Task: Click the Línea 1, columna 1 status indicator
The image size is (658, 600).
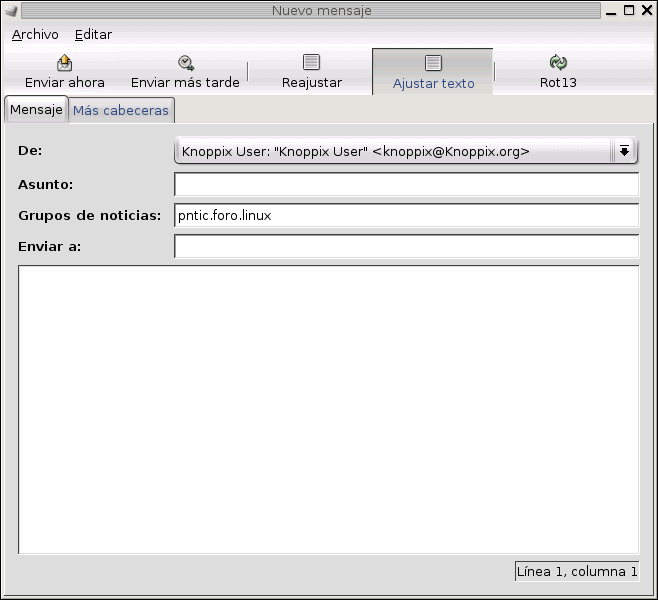Action: [576, 571]
